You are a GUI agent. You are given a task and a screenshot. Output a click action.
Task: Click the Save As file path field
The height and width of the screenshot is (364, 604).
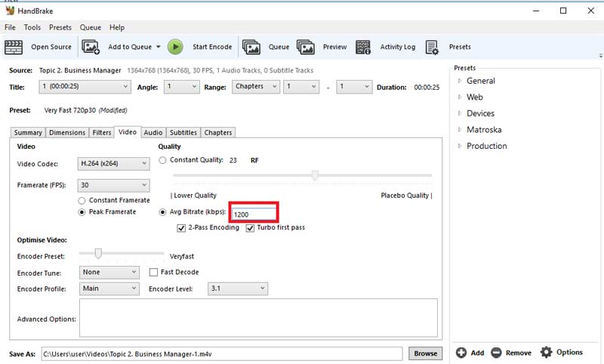click(x=222, y=353)
